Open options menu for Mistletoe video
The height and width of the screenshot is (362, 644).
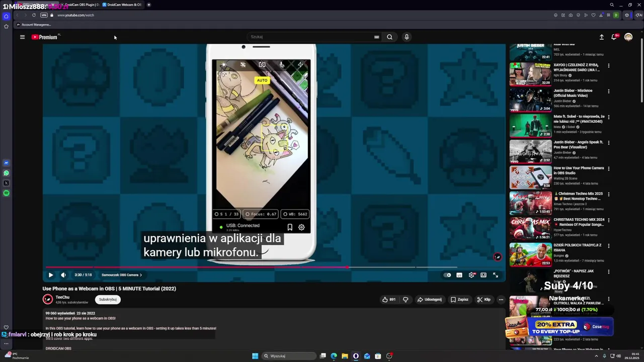[609, 92]
